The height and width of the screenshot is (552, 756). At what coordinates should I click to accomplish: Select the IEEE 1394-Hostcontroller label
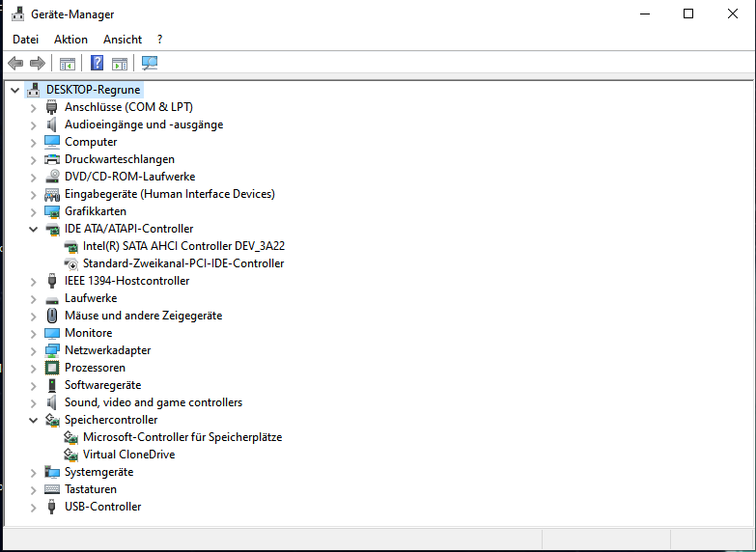(126, 281)
